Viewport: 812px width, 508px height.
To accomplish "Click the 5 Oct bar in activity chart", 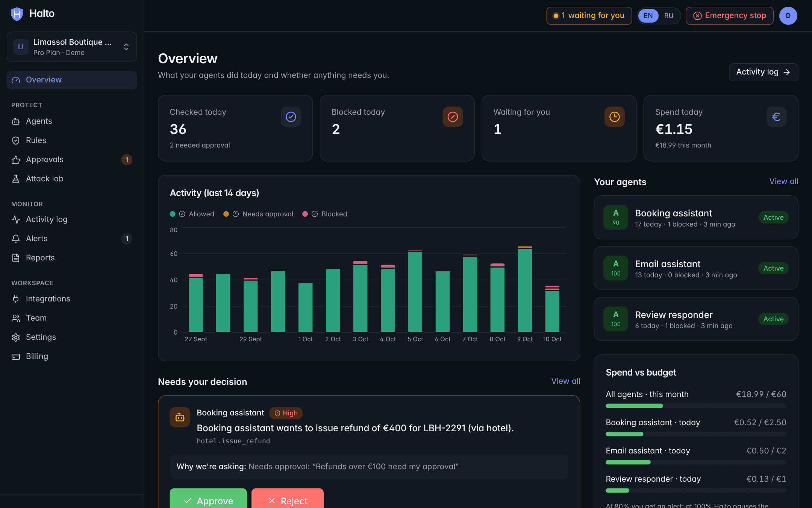I will pos(415,291).
